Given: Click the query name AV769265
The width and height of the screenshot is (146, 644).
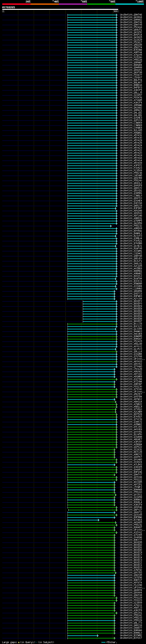Looking at the screenshot, I should (8, 7).
